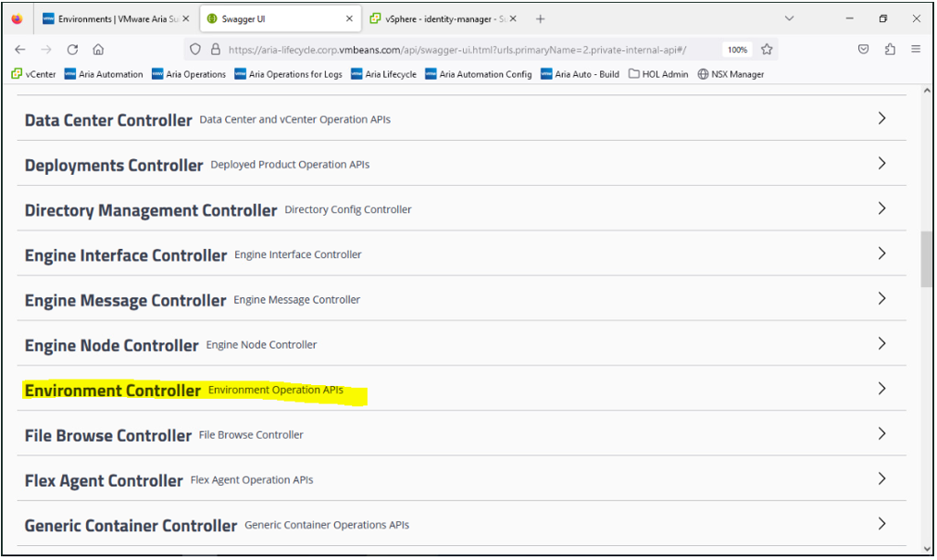The width and height of the screenshot is (937, 560).
Task: Open Aria Operations for Logs bookmark
Action: click(x=289, y=74)
